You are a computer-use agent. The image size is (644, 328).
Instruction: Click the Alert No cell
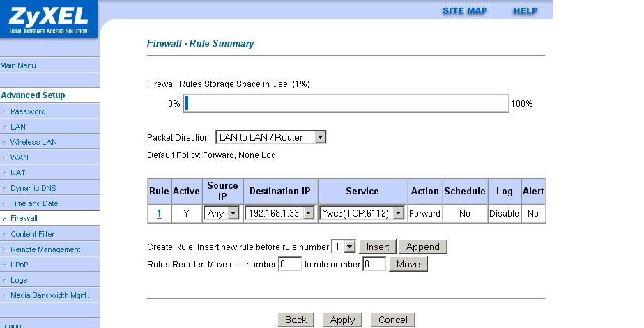coord(533,214)
